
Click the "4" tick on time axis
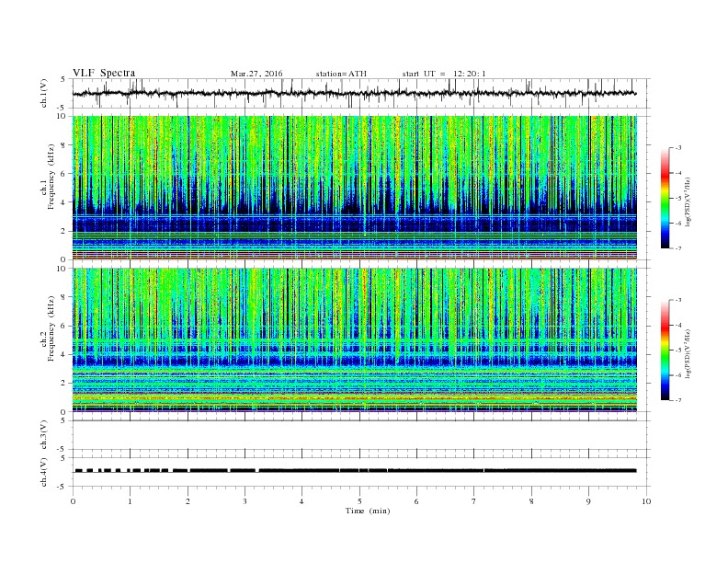[x=301, y=501]
